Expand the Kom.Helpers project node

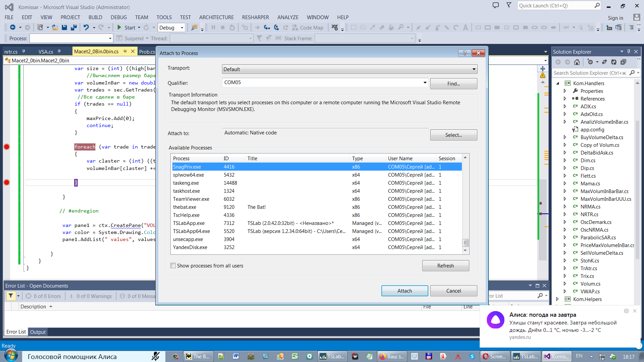click(x=557, y=299)
